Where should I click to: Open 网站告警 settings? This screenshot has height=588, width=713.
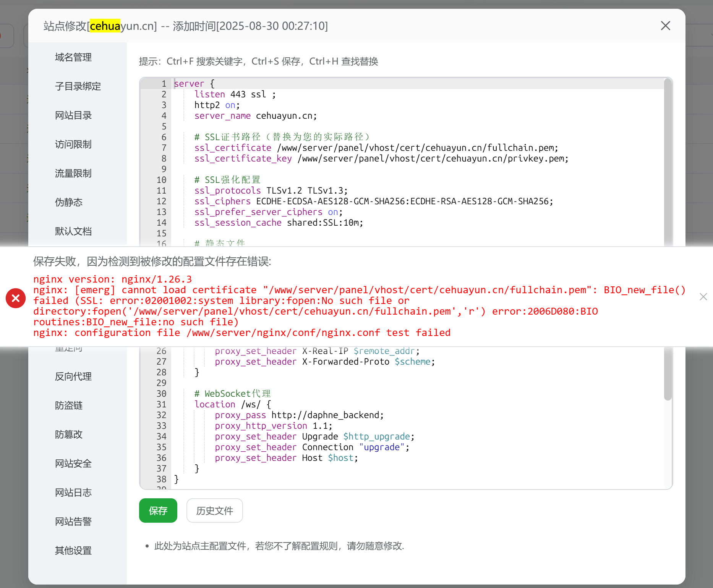(73, 522)
